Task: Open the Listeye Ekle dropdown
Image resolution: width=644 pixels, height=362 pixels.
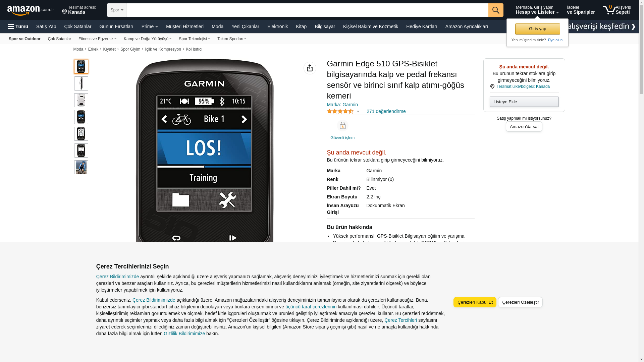Action: tap(524, 102)
